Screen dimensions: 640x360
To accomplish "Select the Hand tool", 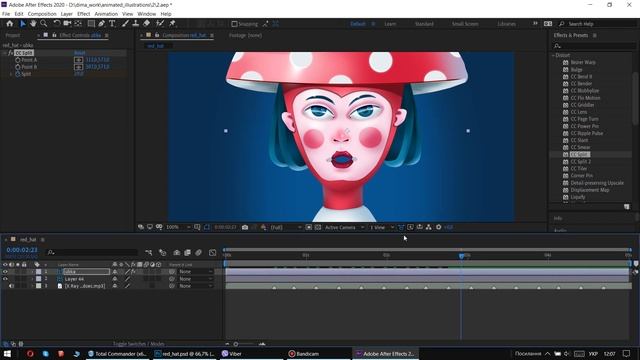I will click(x=33, y=24).
